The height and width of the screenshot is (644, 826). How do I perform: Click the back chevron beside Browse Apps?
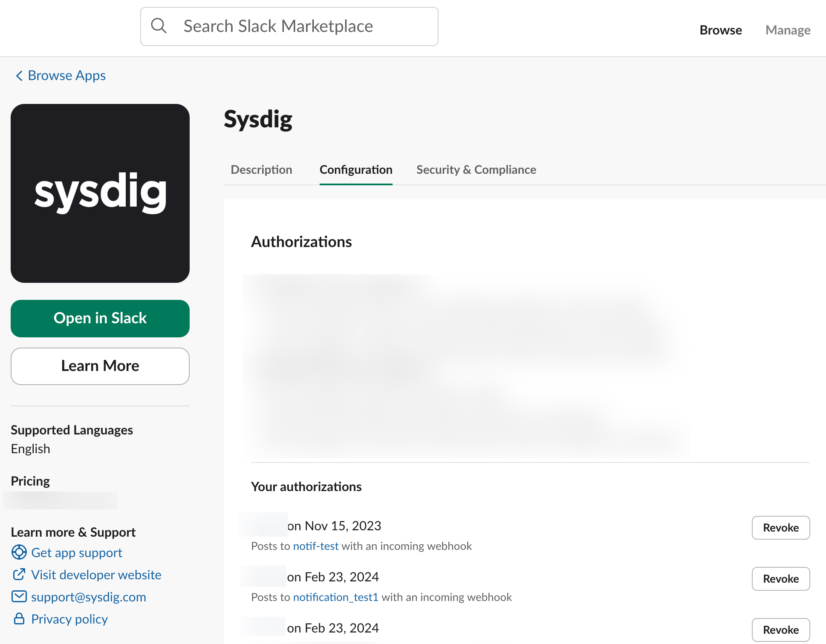pyautogui.click(x=19, y=76)
